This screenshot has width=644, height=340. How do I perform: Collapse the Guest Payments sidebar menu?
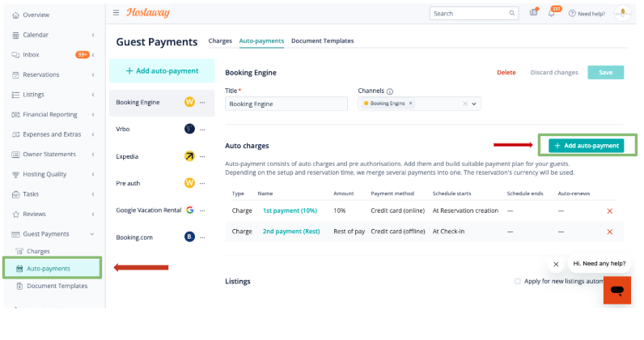(92, 234)
